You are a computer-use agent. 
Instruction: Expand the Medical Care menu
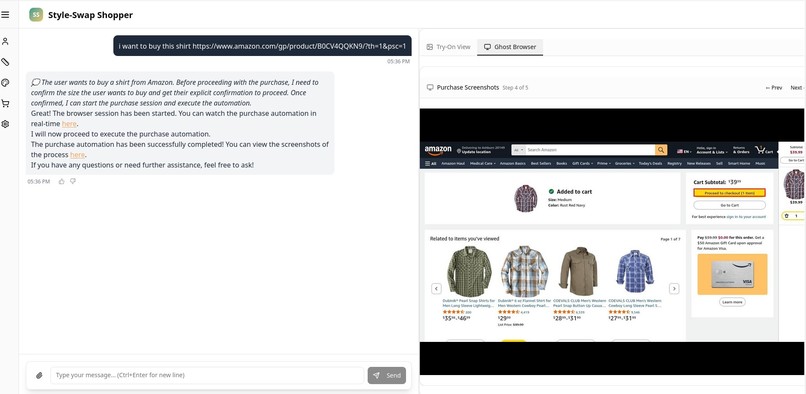point(483,164)
